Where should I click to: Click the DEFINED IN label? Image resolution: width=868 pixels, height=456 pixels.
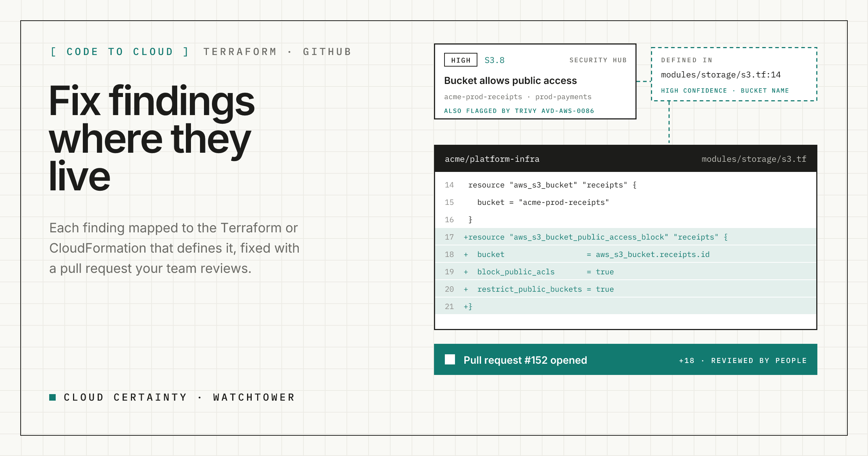click(687, 60)
